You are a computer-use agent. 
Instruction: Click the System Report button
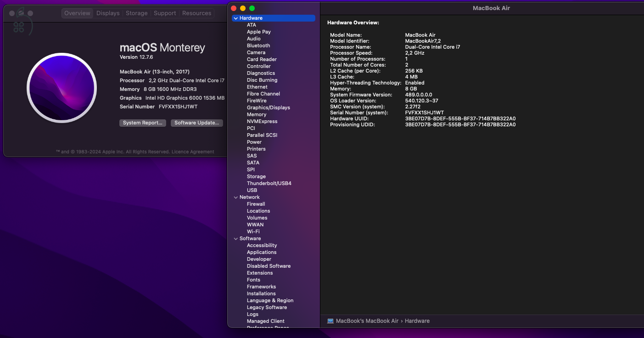[x=143, y=123]
